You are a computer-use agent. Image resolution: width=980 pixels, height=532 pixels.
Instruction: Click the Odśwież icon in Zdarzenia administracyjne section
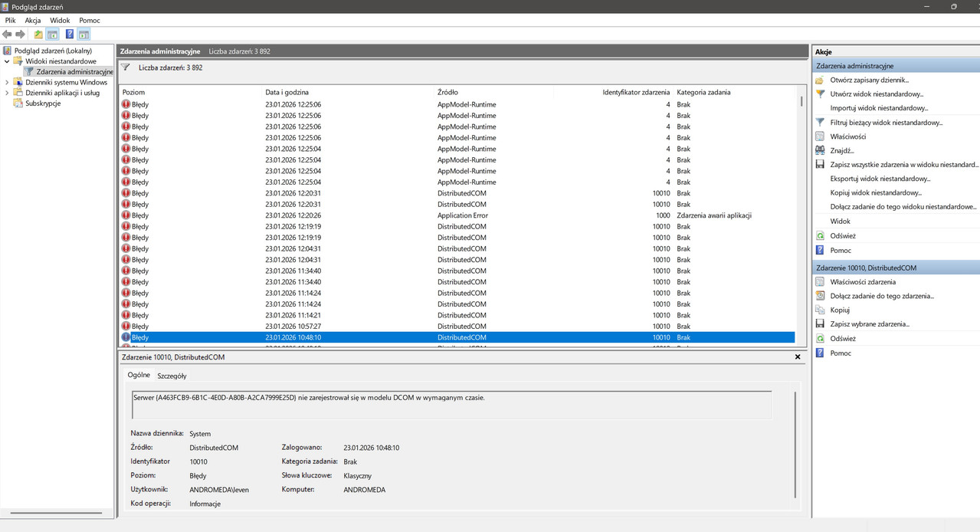(x=820, y=236)
